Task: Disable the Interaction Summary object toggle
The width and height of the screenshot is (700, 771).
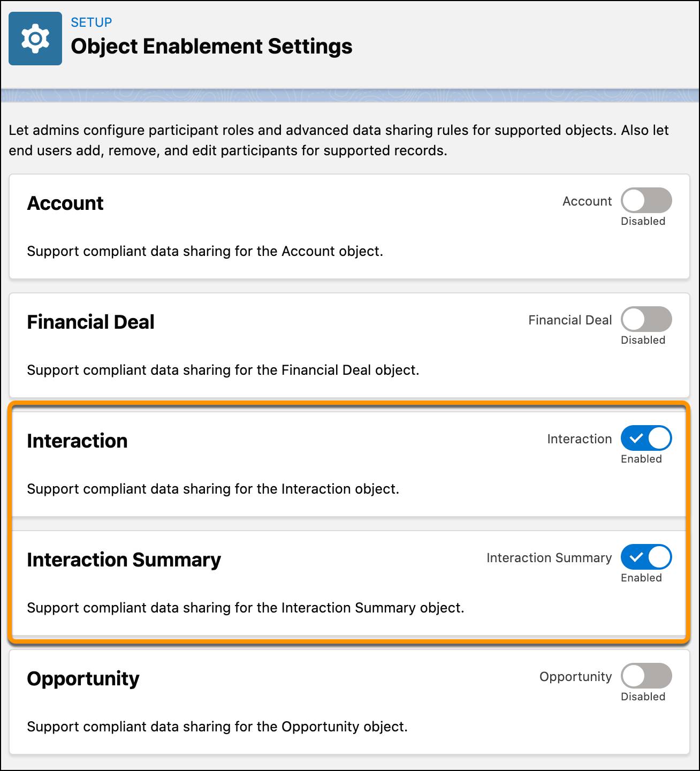Action: tap(645, 557)
